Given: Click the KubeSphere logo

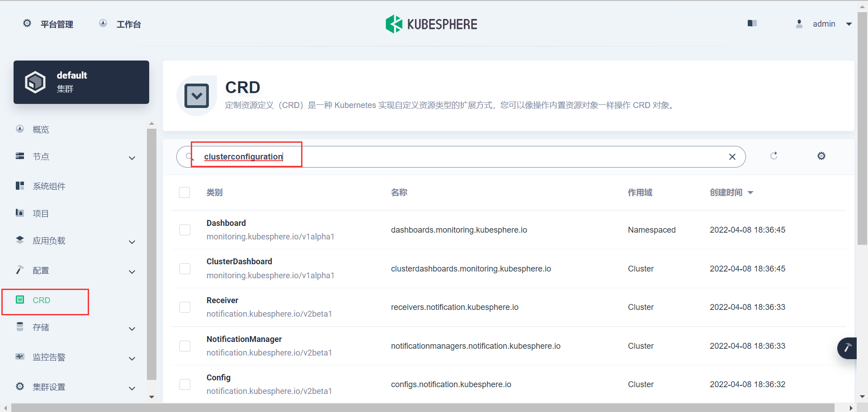Looking at the screenshot, I should coord(431,23).
